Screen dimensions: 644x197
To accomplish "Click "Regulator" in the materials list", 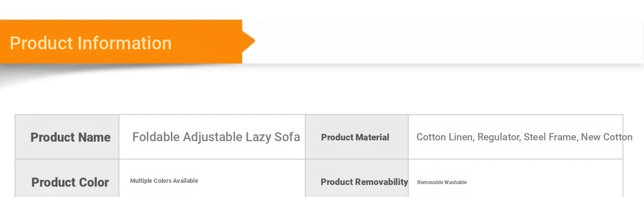I will pos(498,137).
